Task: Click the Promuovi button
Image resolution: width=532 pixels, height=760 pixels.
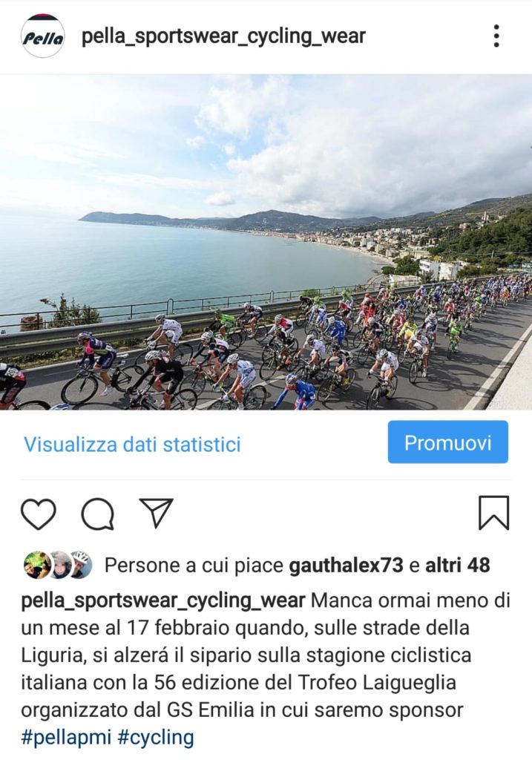Action: [447, 442]
